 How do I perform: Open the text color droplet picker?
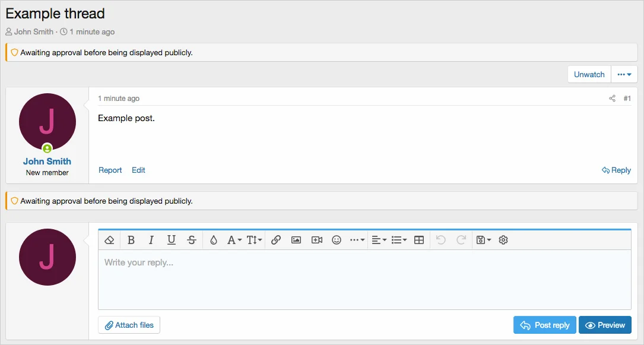pos(214,240)
